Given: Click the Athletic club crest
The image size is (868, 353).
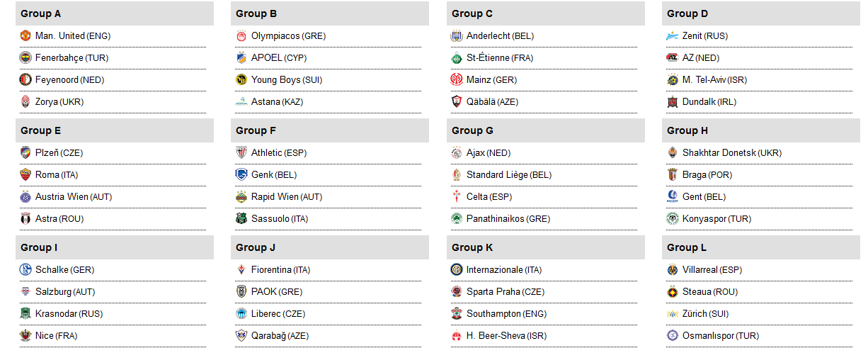Looking at the screenshot, I should (x=241, y=153).
